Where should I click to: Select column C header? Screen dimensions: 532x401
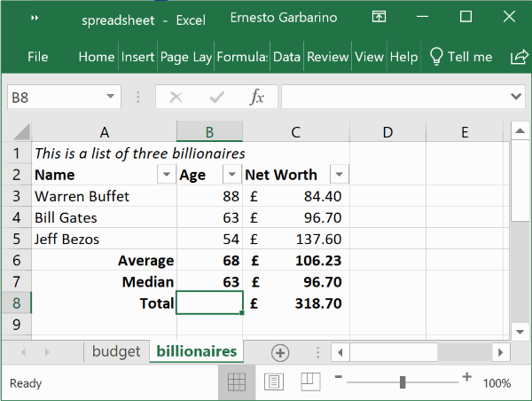click(x=296, y=131)
